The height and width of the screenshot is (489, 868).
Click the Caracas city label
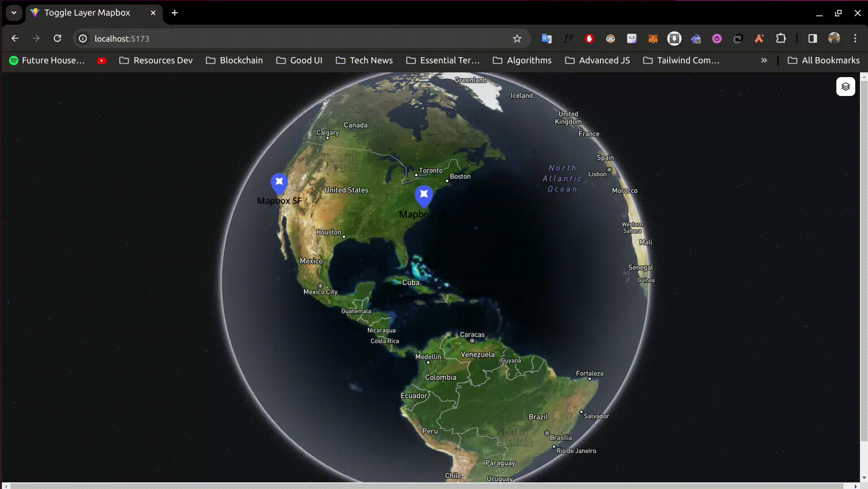click(x=472, y=335)
